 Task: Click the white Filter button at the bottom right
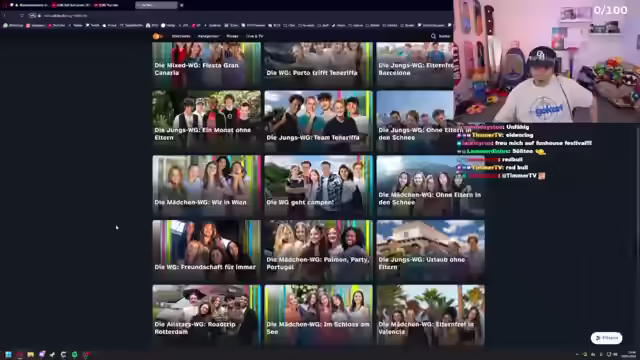coord(607,338)
